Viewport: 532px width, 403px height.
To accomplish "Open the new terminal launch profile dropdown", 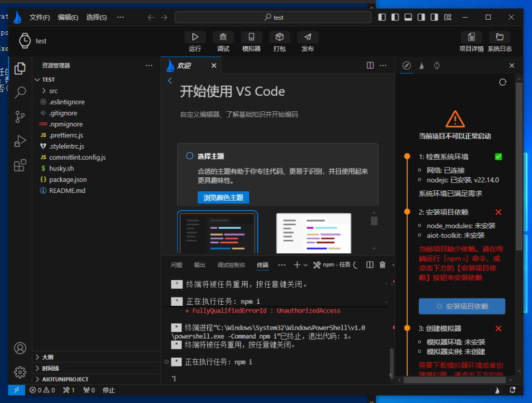I will 305,265.
